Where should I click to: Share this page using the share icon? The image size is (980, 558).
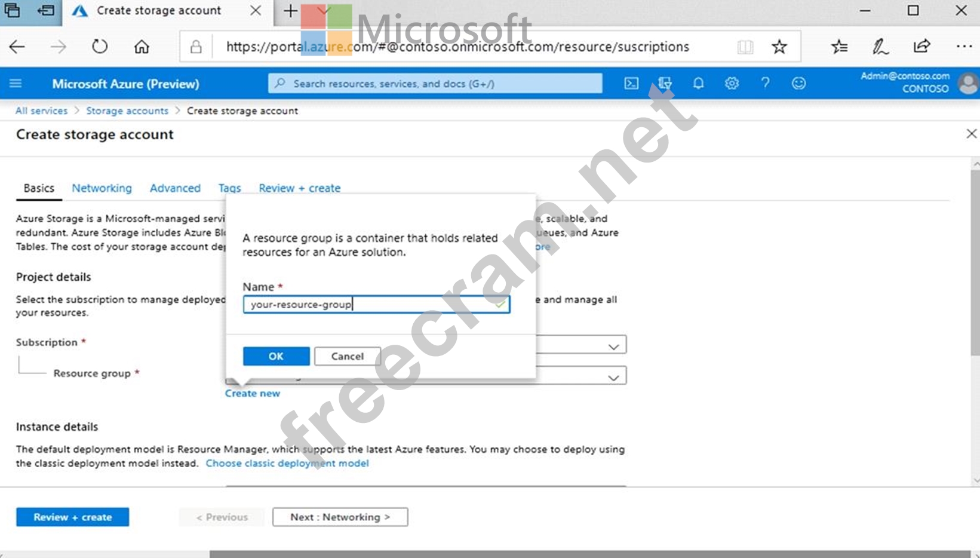point(922,47)
